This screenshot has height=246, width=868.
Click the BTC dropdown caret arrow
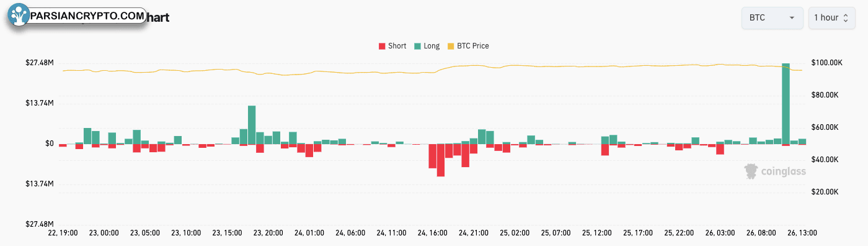[x=792, y=18]
